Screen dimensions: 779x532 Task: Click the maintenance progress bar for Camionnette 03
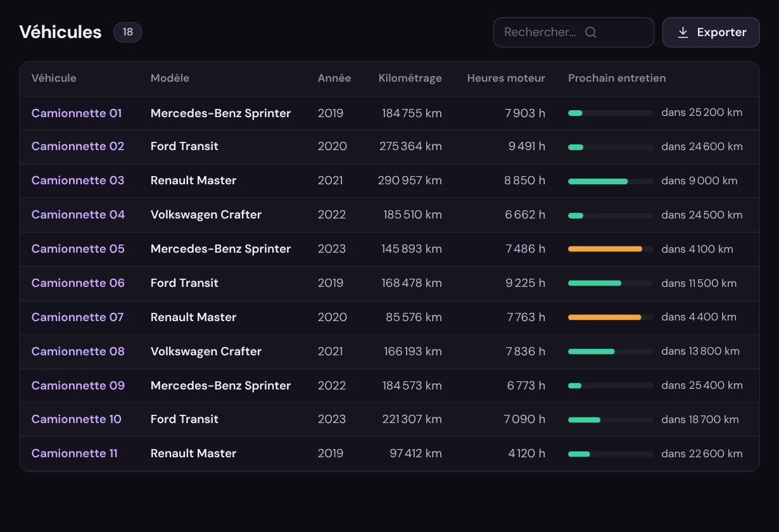[611, 181]
